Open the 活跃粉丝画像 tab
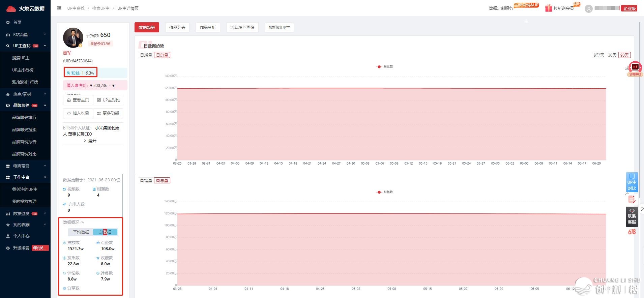 [242, 27]
